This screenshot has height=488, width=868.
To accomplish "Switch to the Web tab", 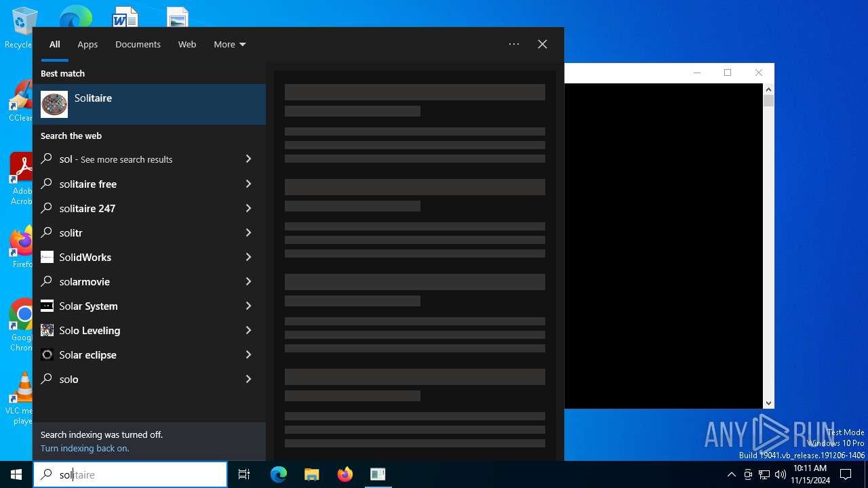I will 187,44.
